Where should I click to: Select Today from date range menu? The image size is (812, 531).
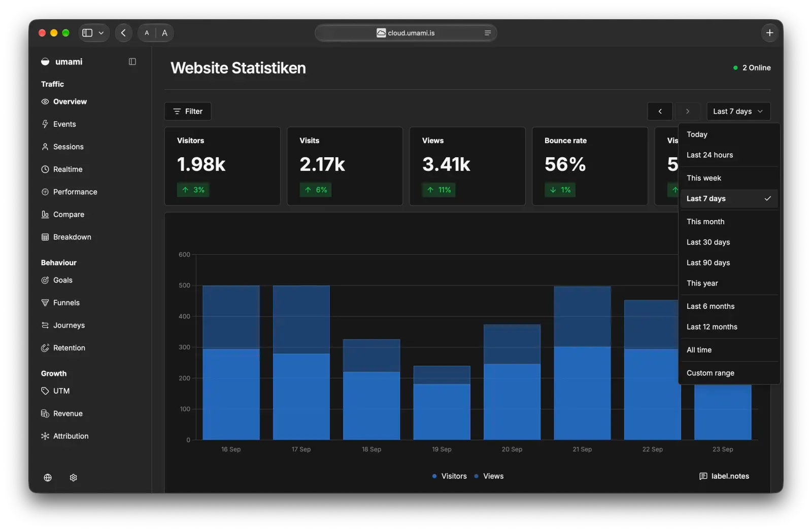(729, 134)
